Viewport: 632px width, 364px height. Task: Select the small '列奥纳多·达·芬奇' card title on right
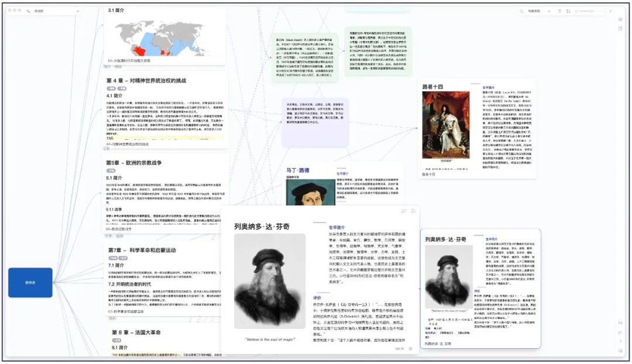[x=445, y=239]
